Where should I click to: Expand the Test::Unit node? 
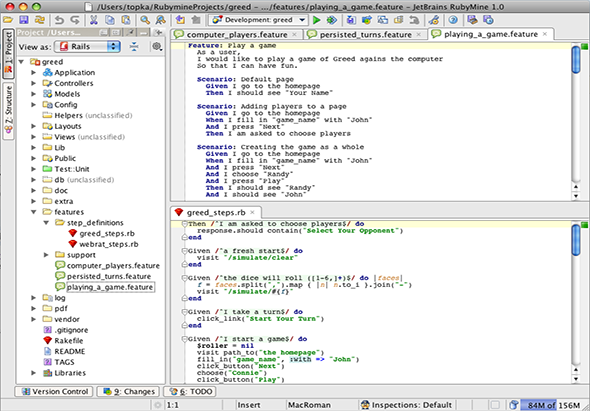click(34, 169)
